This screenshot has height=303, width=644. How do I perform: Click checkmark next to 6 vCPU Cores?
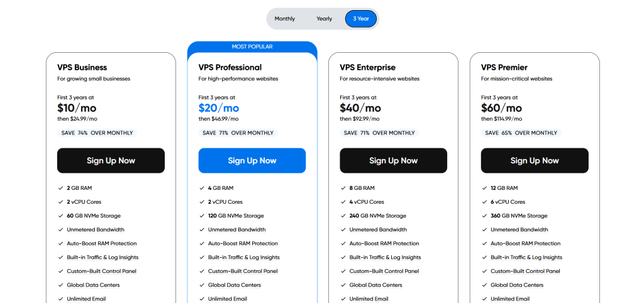484,202
